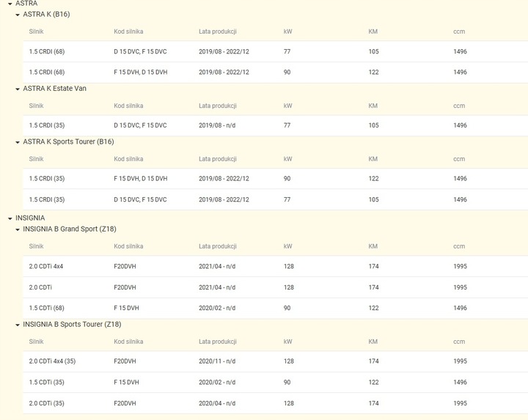Collapse ASTRA K Sports Tourer (B16) section
The image size is (528, 420).
(18, 141)
